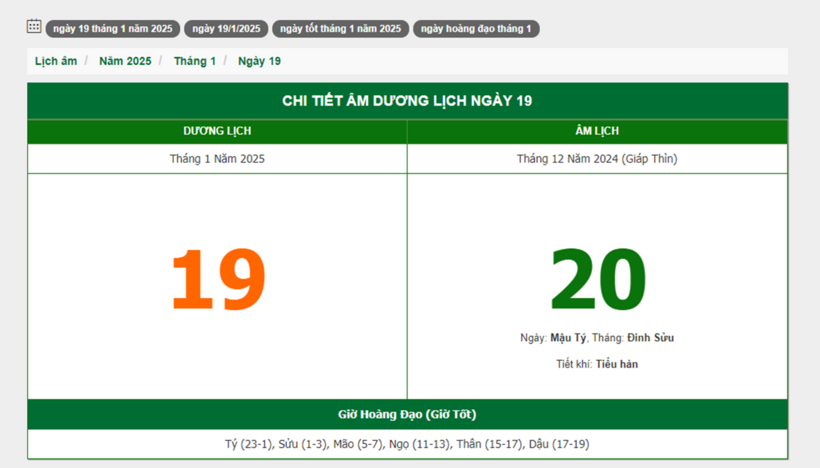This screenshot has width=820, height=468.
Task: Click the bold 'Mậu Tý' day name
Action: click(x=568, y=338)
